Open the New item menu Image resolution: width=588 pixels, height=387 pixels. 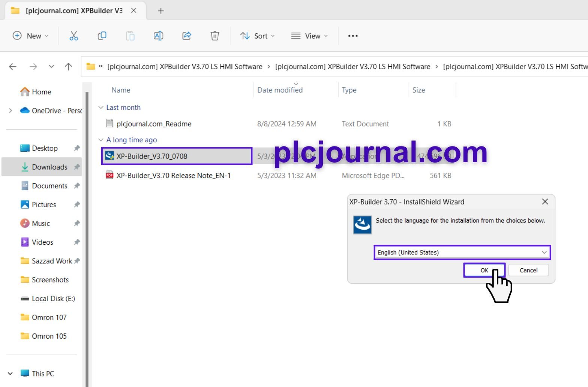[31, 36]
